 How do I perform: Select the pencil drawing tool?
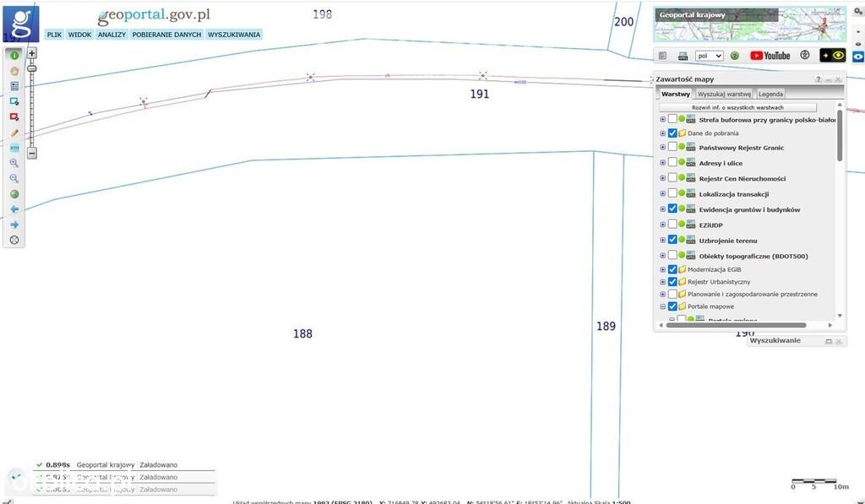pos(14,133)
